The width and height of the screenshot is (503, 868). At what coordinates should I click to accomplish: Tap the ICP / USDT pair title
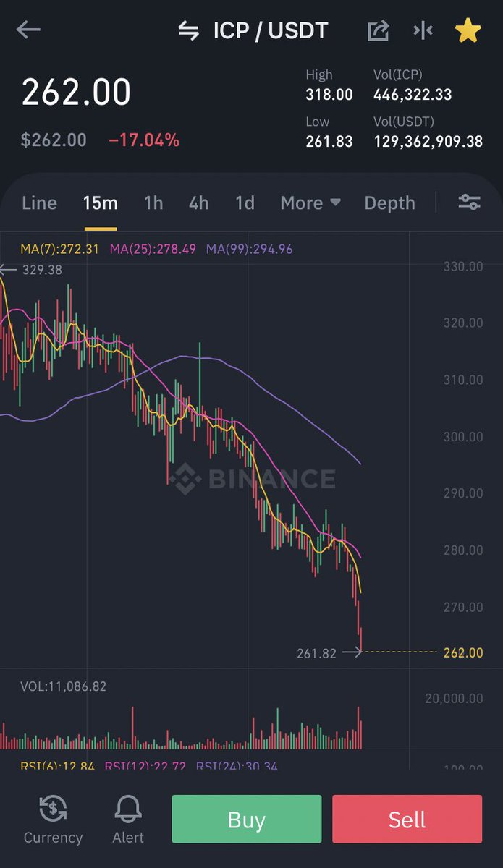pyautogui.click(x=270, y=30)
